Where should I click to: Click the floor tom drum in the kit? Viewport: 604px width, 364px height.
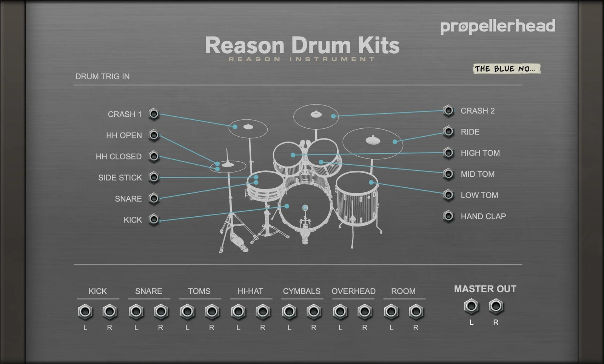(357, 199)
